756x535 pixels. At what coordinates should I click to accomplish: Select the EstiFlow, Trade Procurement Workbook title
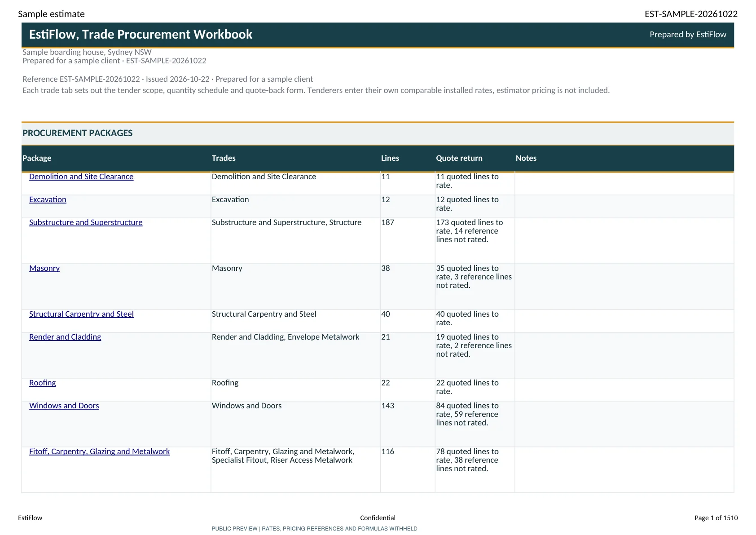[141, 35]
